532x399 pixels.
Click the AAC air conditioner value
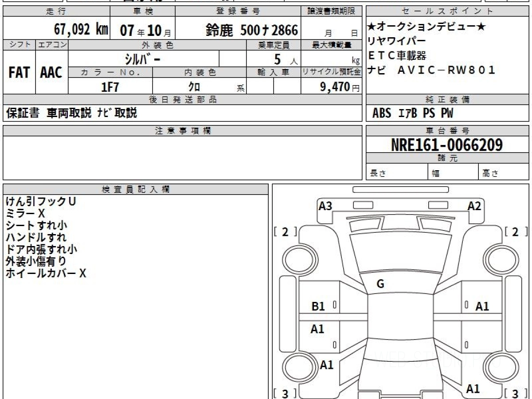point(51,73)
